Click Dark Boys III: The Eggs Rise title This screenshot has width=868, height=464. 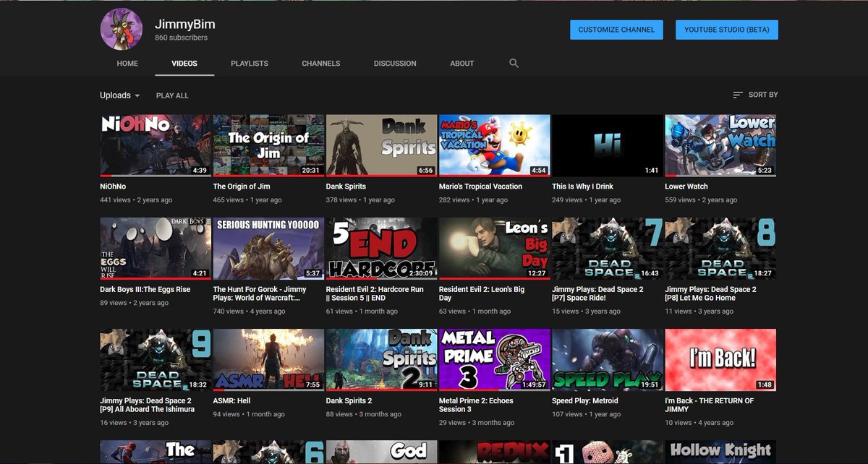tap(145, 289)
